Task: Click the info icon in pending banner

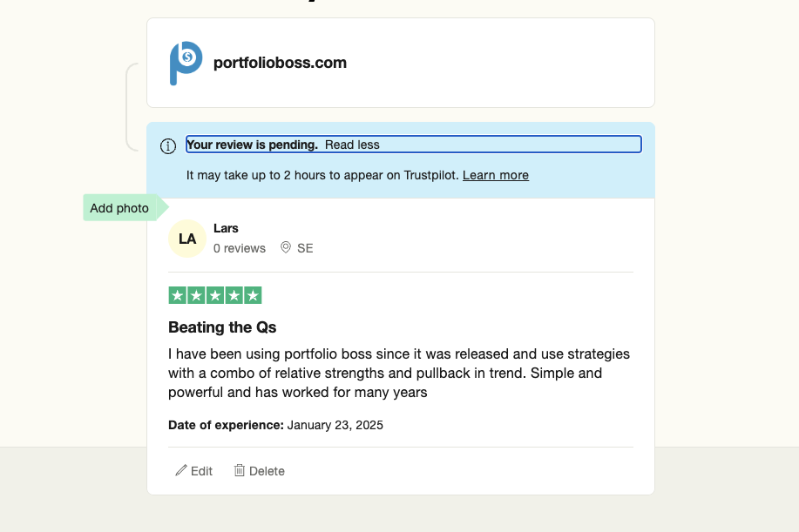Action: click(168, 146)
